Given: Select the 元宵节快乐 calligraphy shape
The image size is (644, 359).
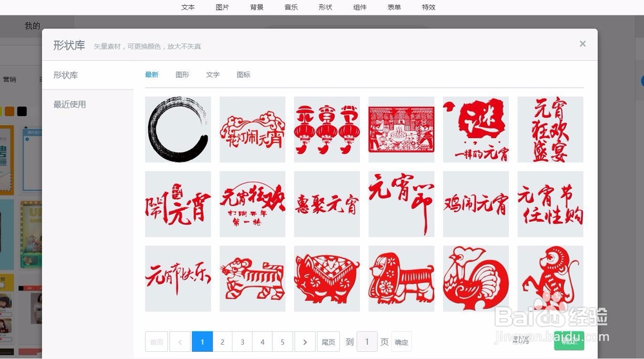Looking at the screenshot, I should click(178, 278).
